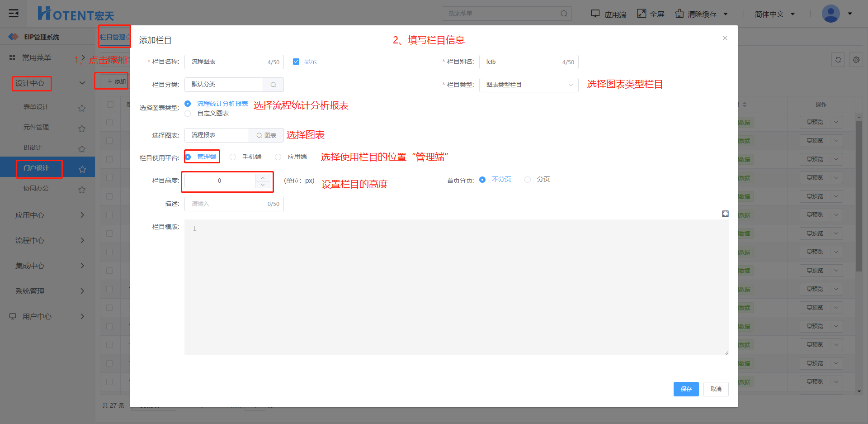Expand the 系统管理 menu group
868x424 pixels.
point(82,291)
